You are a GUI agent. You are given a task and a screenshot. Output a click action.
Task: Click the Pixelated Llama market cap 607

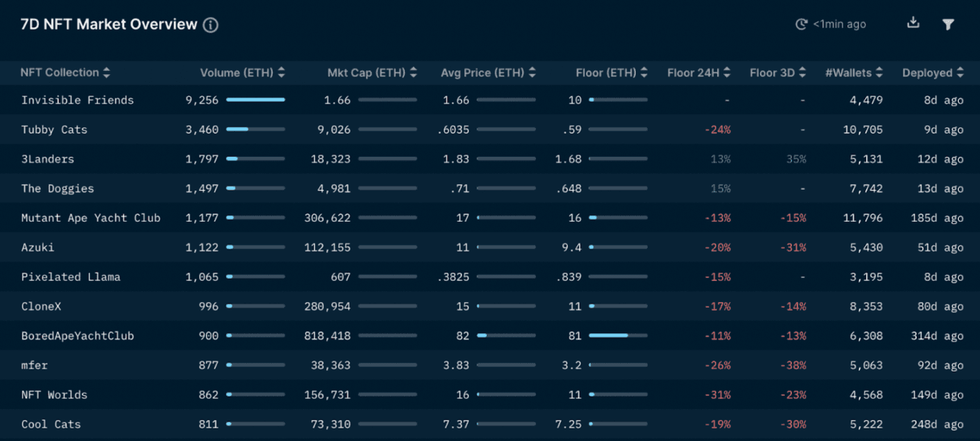tap(340, 277)
